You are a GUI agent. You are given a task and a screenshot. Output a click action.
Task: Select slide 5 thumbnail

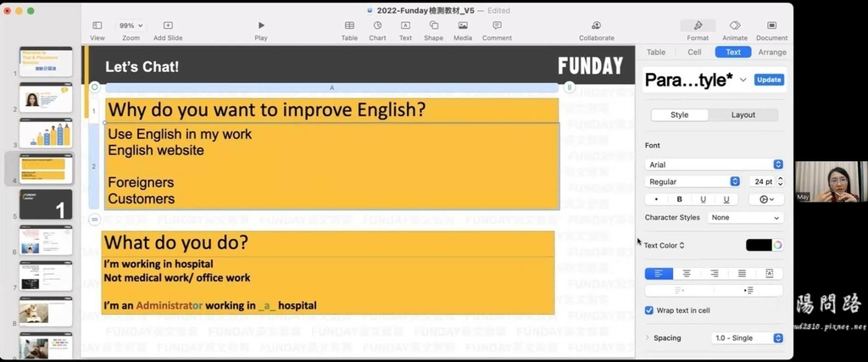(x=46, y=205)
